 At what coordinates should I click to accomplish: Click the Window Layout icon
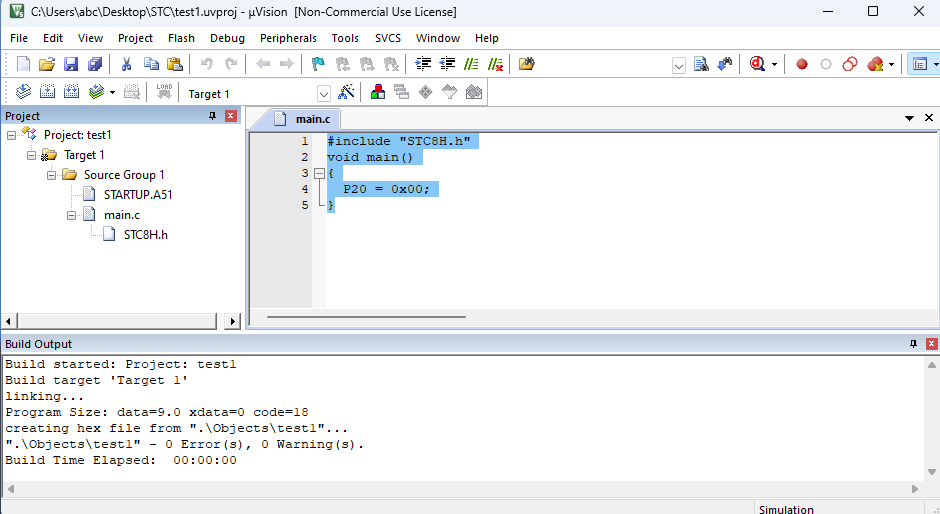click(x=920, y=64)
